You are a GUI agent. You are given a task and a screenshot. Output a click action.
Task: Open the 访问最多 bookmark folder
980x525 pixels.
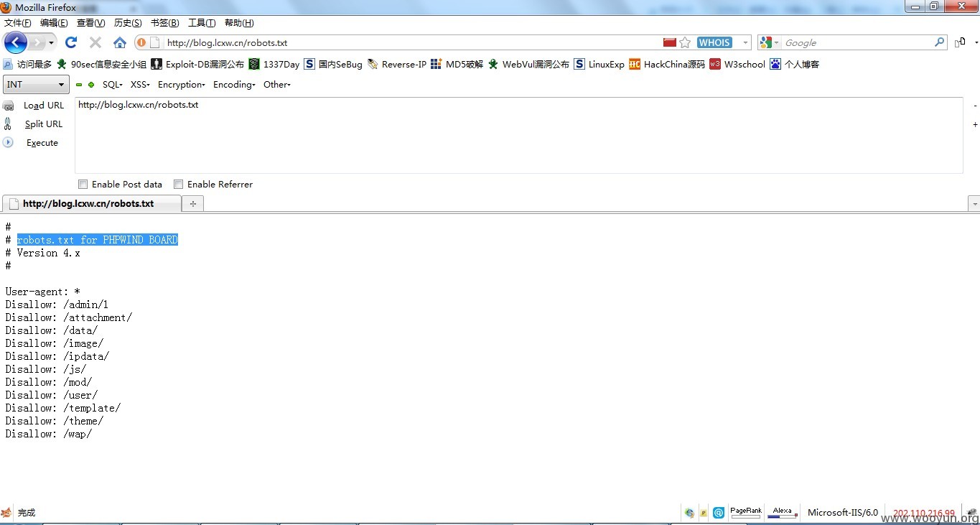pyautogui.click(x=28, y=64)
